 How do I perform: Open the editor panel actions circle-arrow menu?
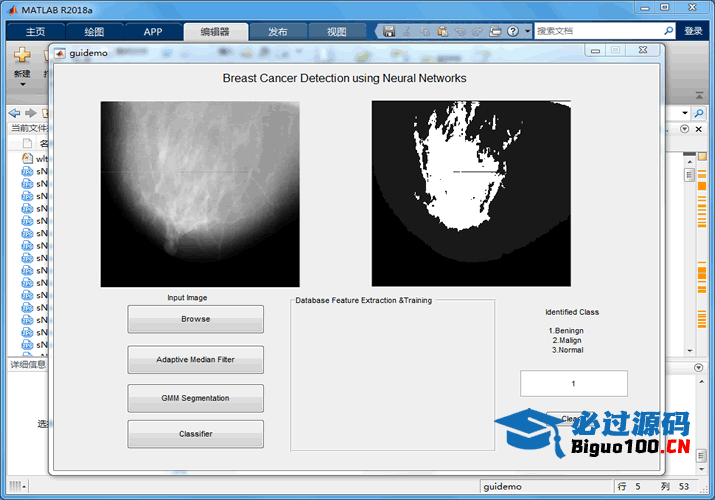click(x=684, y=129)
